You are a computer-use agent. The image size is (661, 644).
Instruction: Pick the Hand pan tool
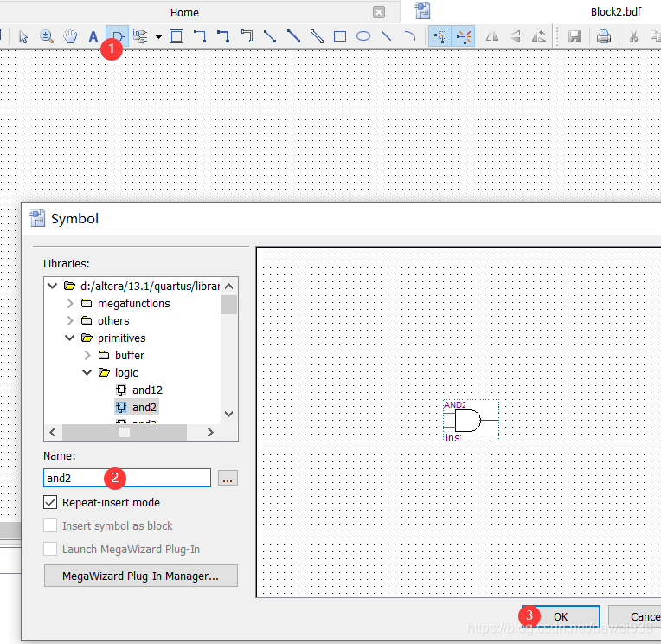(x=70, y=36)
